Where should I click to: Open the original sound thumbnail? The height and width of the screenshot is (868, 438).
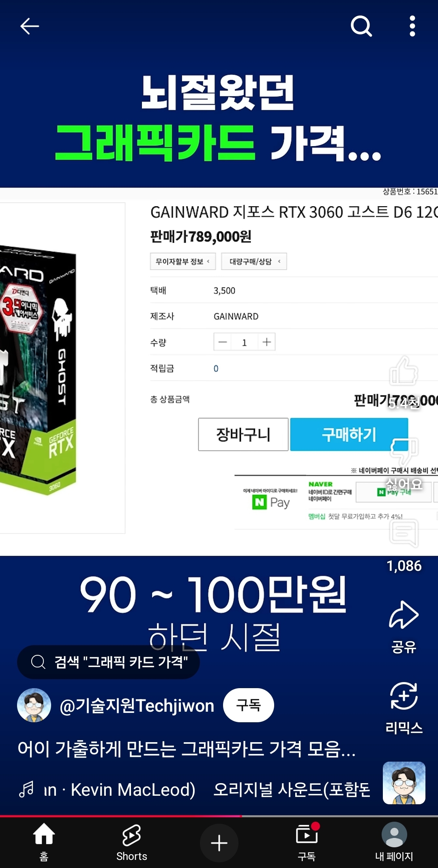404,783
